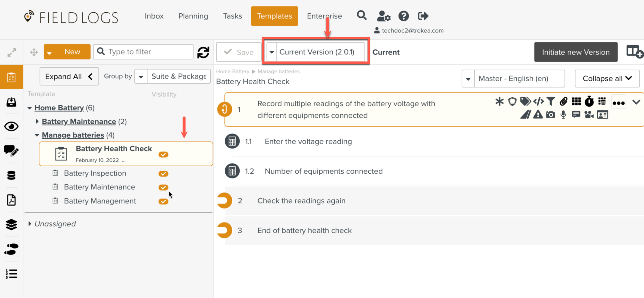Click the Collapse all button
The width and height of the screenshot is (644, 298).
click(607, 79)
